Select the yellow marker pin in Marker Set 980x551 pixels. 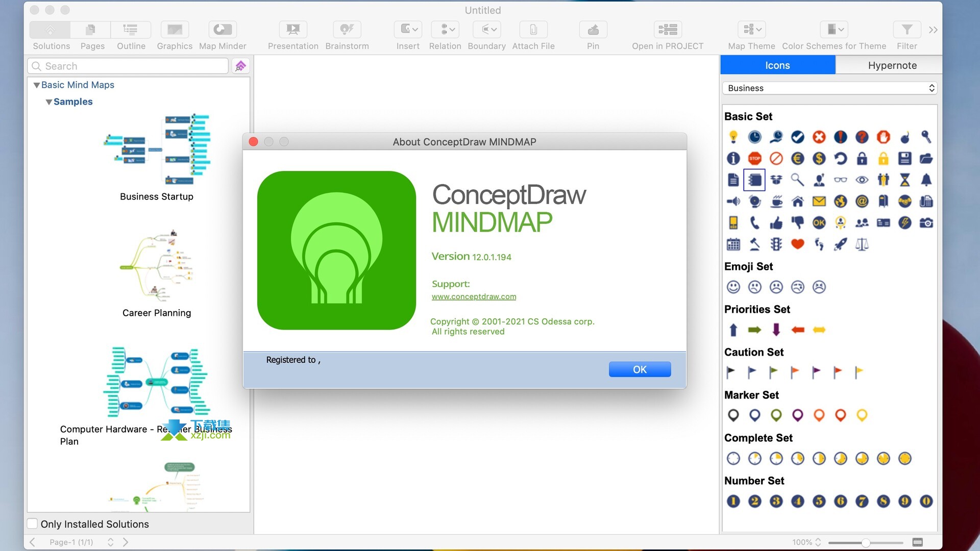coord(862,415)
